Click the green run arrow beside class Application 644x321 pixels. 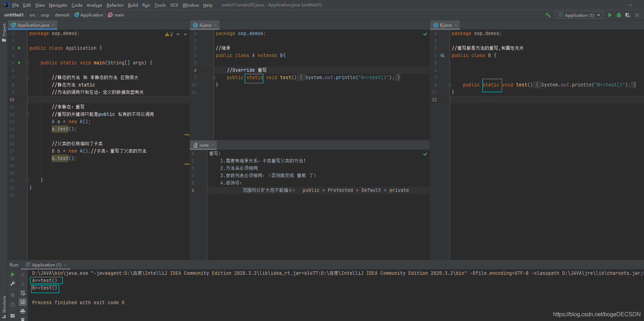pyautogui.click(x=19, y=48)
